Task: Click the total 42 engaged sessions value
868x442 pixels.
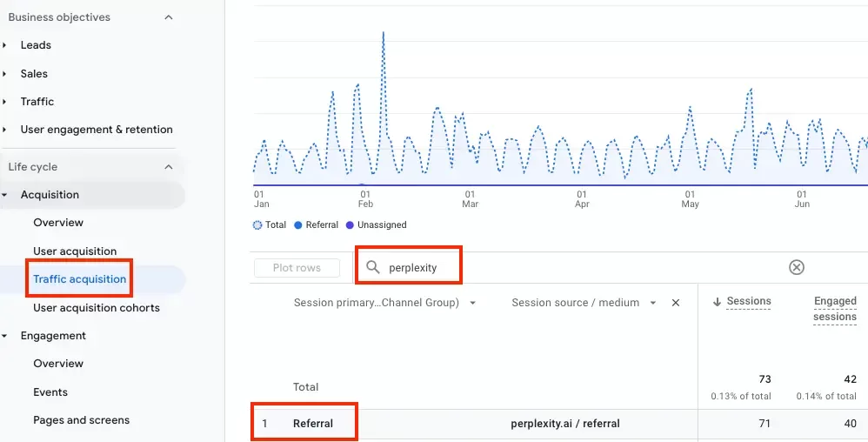Action: click(x=851, y=379)
